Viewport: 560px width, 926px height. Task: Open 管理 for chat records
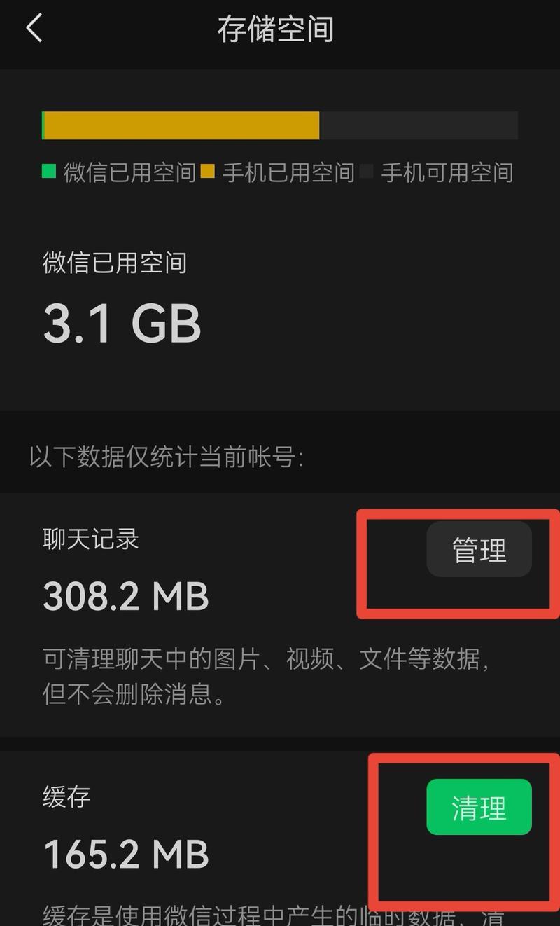pos(479,550)
